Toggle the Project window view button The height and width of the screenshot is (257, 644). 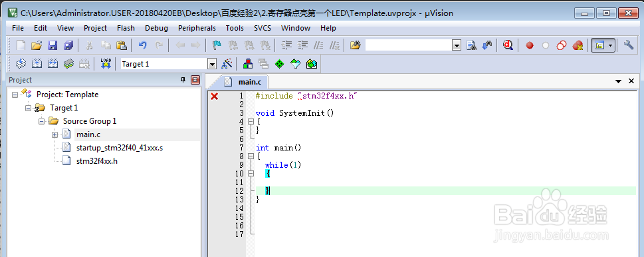[599, 45]
